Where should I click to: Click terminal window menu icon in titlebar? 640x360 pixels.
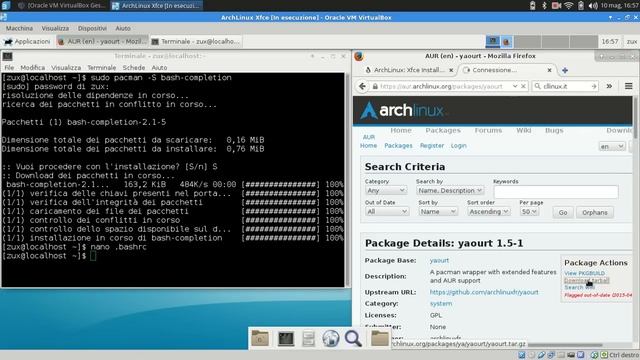pos(7,56)
